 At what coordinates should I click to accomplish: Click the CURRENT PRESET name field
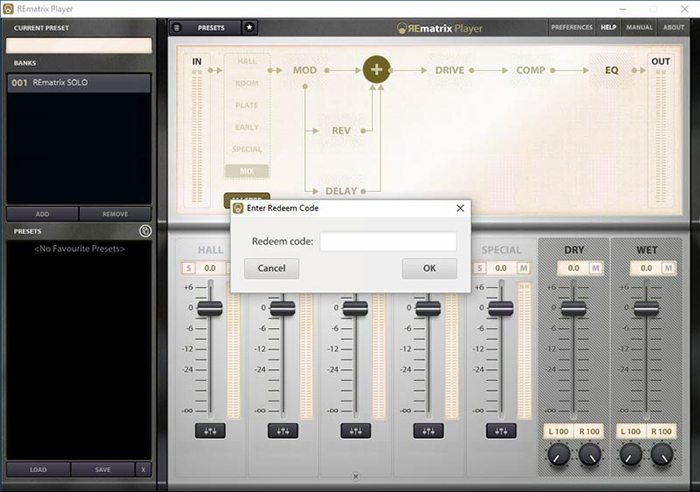[x=79, y=45]
